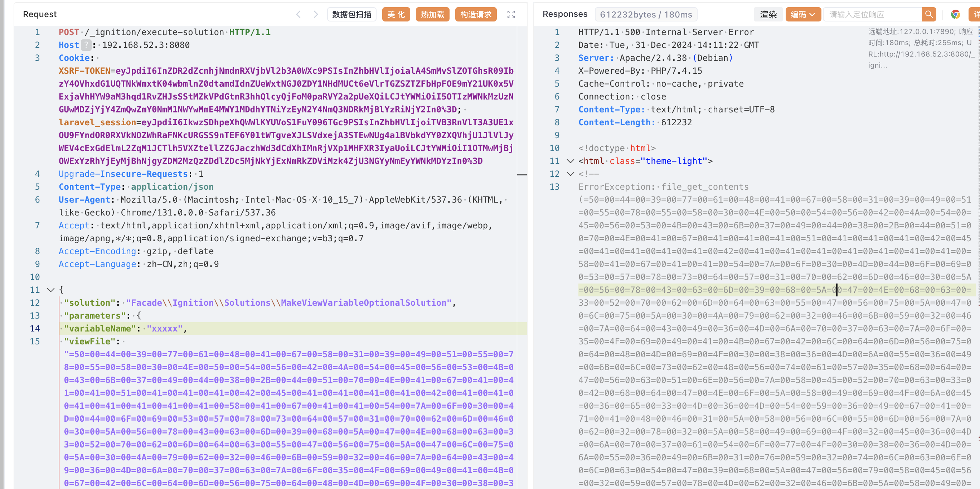
Task: Go to previous request with left arrow
Action: pyautogui.click(x=299, y=14)
